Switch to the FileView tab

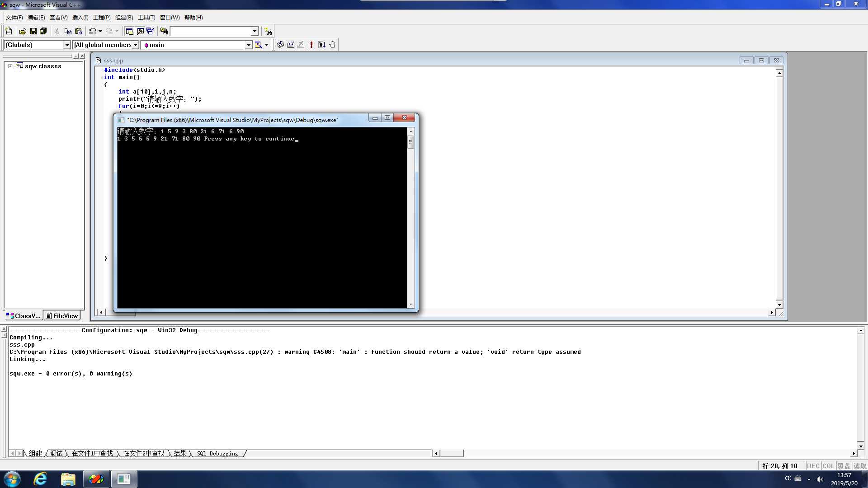(62, 316)
